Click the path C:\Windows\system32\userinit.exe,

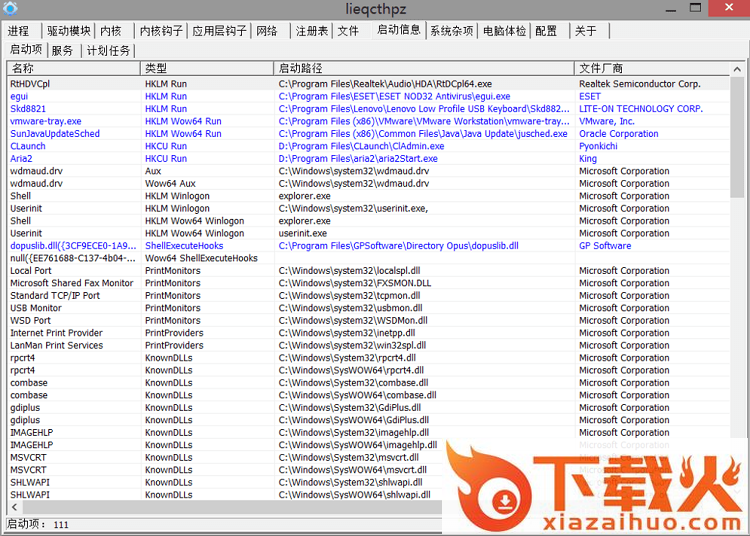pos(353,208)
